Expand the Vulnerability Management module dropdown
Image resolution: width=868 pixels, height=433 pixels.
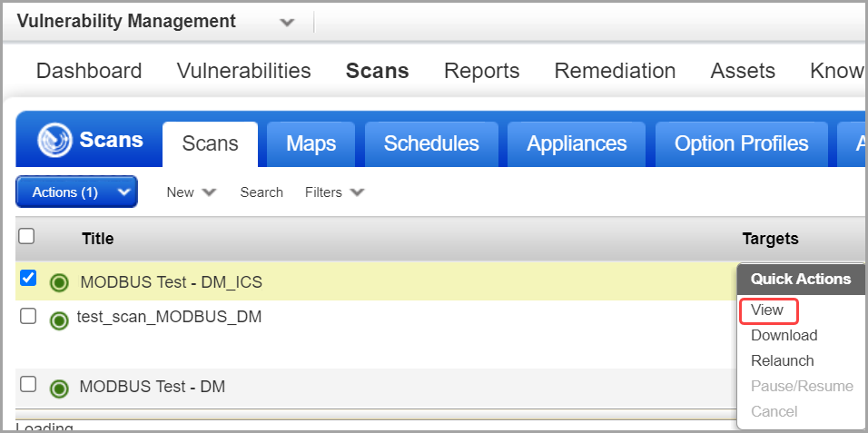[x=287, y=22]
